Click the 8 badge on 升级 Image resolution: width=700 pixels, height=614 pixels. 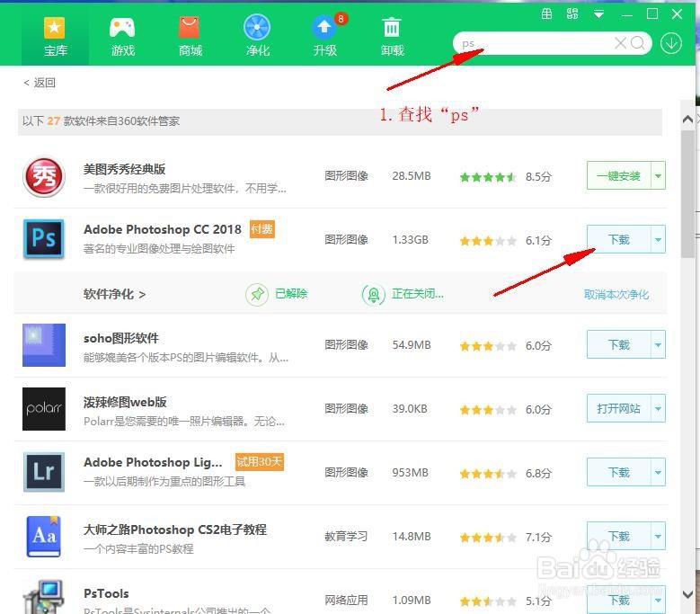pos(341,19)
